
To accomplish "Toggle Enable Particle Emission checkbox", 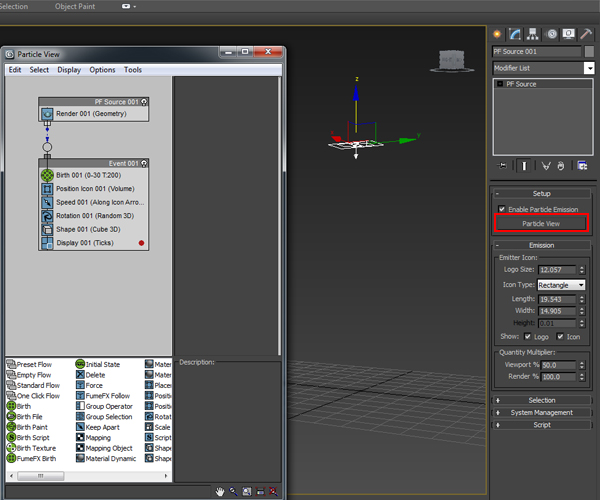I will (502, 209).
